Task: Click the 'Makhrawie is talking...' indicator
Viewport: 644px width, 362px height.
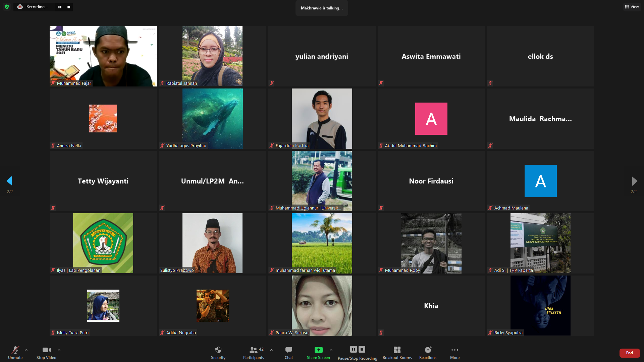Action: [322, 8]
